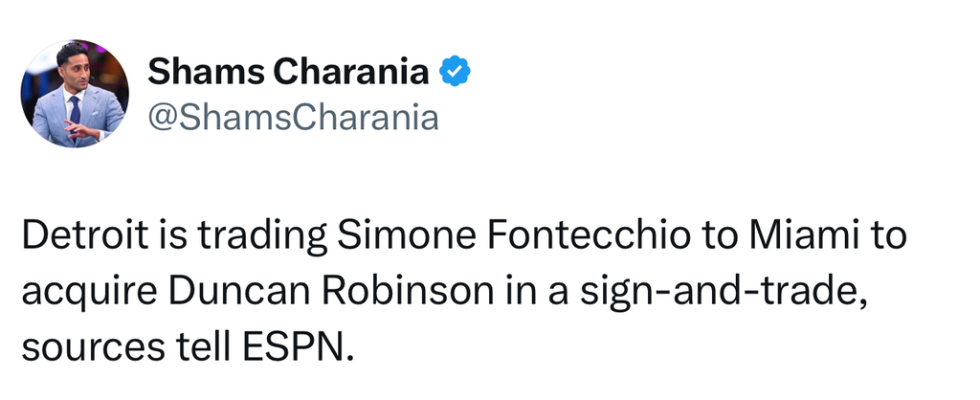Click the word trading in the tweet
The width and height of the screenshot is (980, 400).
[249, 236]
